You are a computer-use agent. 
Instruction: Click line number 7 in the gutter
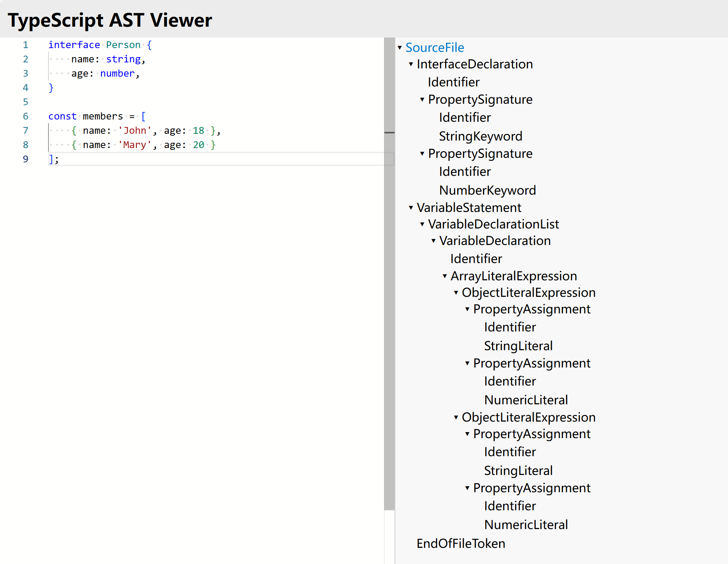[x=26, y=130]
